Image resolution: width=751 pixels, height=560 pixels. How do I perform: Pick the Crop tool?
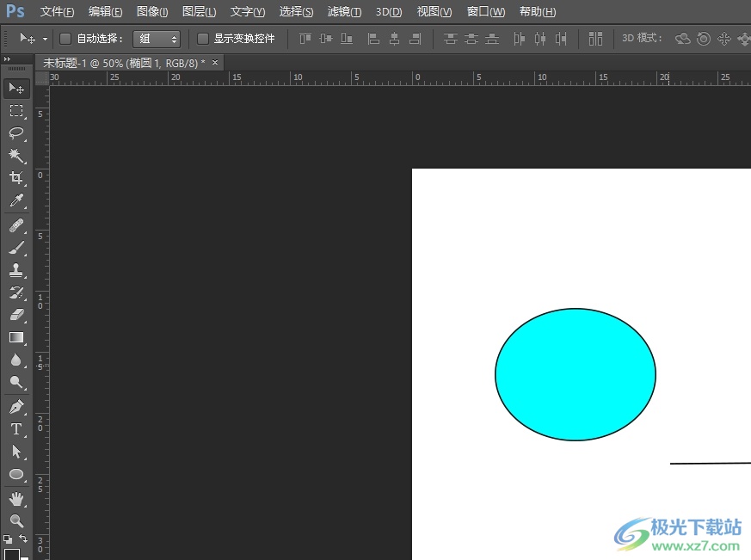click(15, 178)
